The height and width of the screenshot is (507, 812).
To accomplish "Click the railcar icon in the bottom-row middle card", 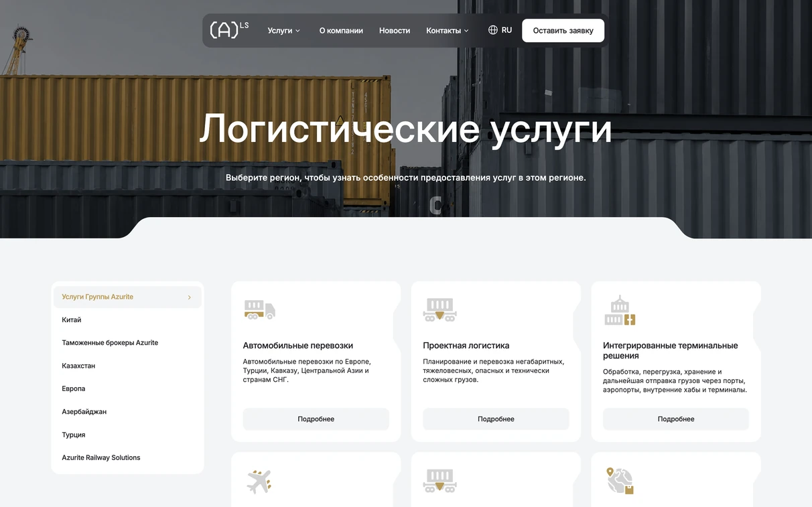I will pos(440,481).
